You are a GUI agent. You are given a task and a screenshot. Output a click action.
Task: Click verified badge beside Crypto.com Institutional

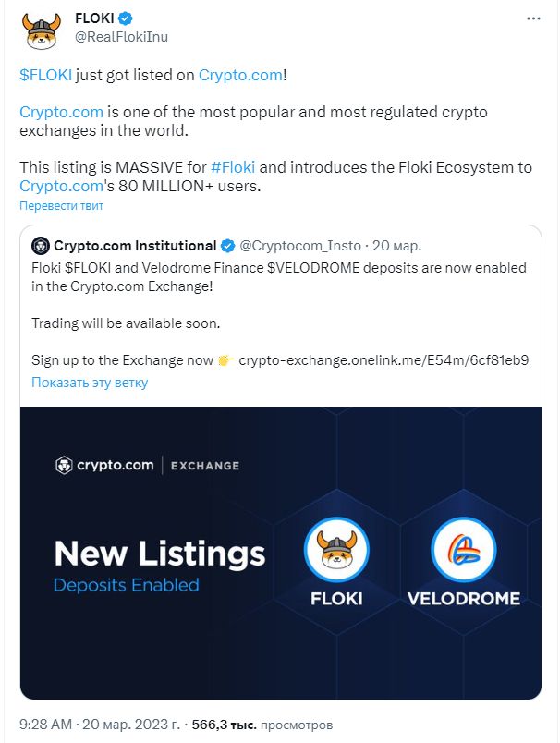pos(228,246)
